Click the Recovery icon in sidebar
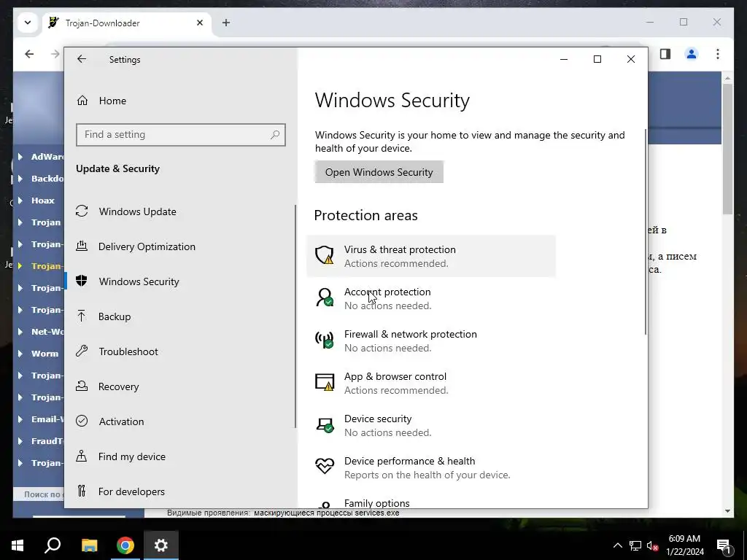 [x=82, y=386]
